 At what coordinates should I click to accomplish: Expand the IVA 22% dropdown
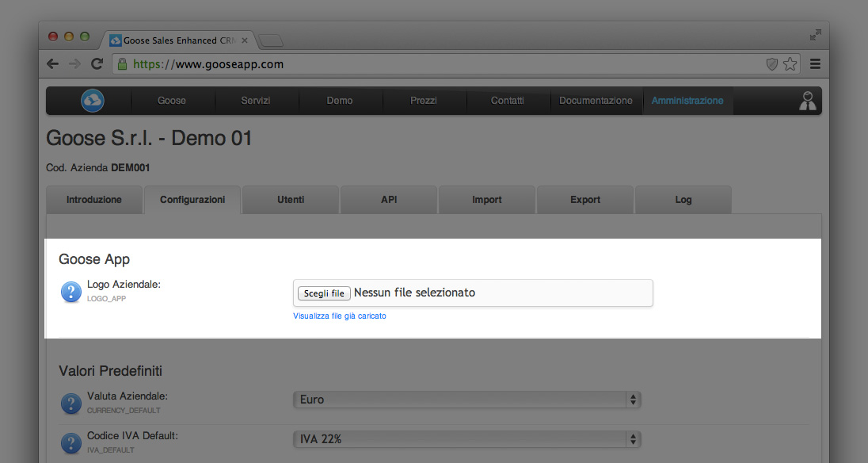pyautogui.click(x=466, y=439)
